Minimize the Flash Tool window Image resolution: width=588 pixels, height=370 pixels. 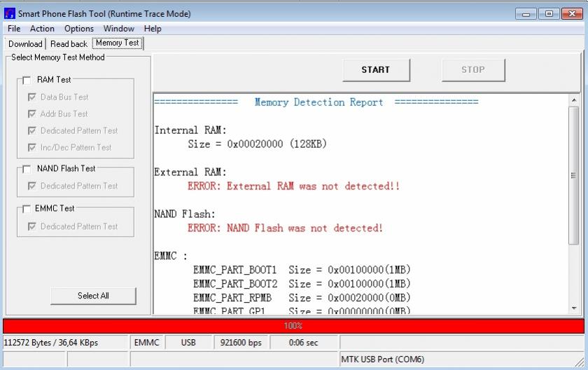click(x=526, y=14)
